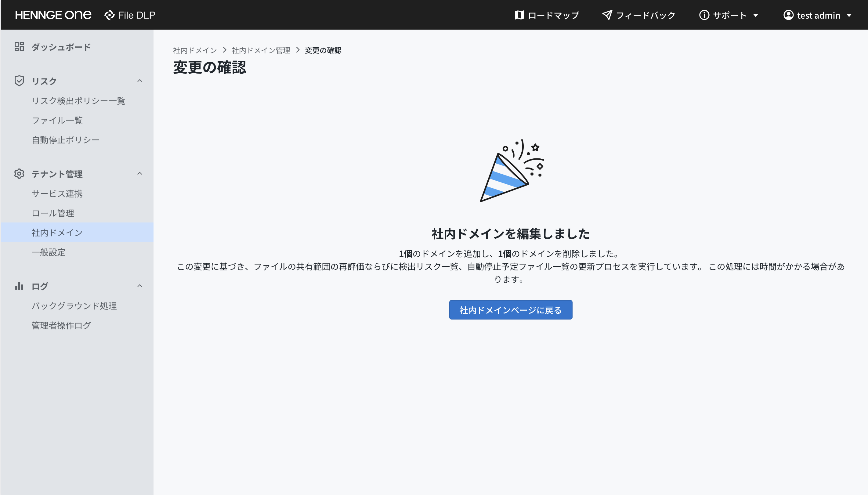Click the dashboard grid icon
This screenshot has width=868, height=495.
(19, 47)
